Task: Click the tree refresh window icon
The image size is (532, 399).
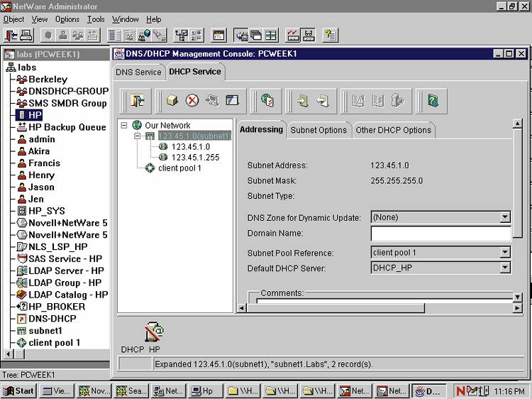Action: tap(232, 101)
